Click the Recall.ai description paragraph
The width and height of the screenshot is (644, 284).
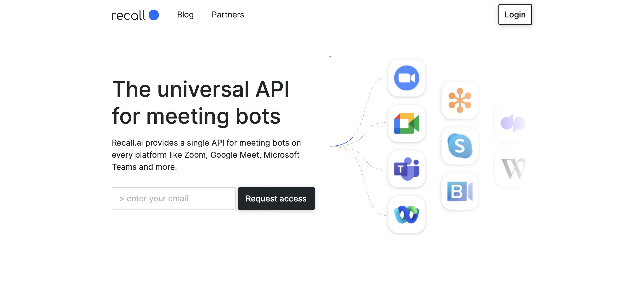pos(206,155)
